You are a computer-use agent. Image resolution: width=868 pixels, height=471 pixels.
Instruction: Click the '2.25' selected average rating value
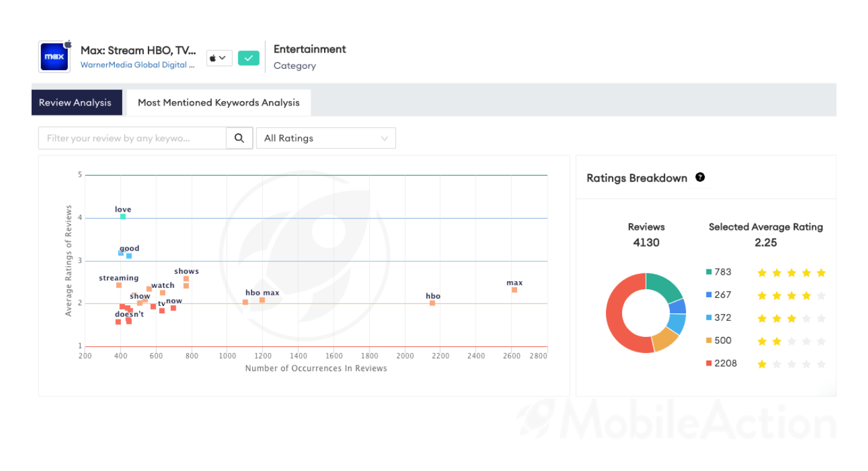[766, 243]
